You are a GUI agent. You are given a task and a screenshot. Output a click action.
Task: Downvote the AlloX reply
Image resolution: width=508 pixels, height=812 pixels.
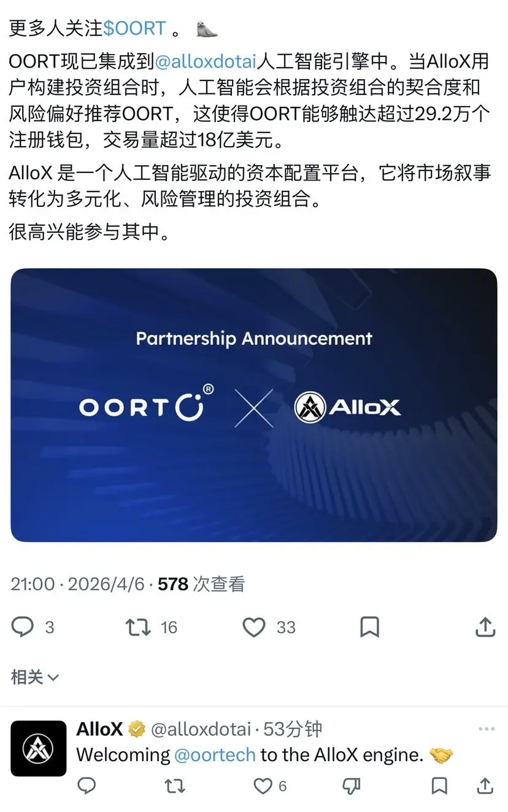coord(351,786)
